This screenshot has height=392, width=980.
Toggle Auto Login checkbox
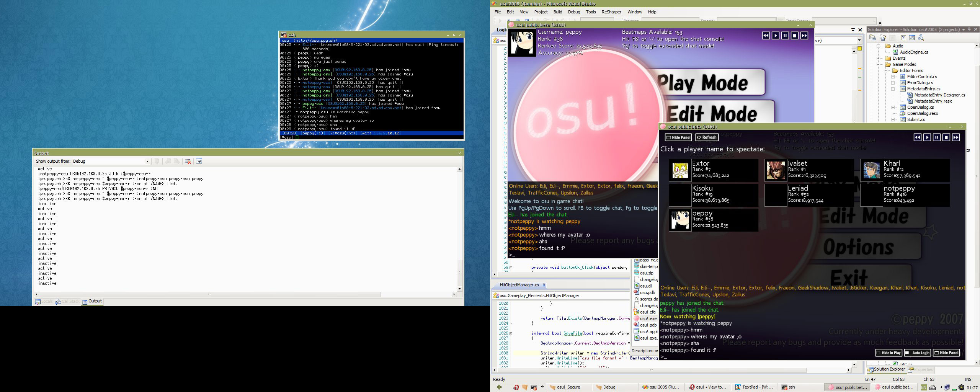tap(918, 353)
